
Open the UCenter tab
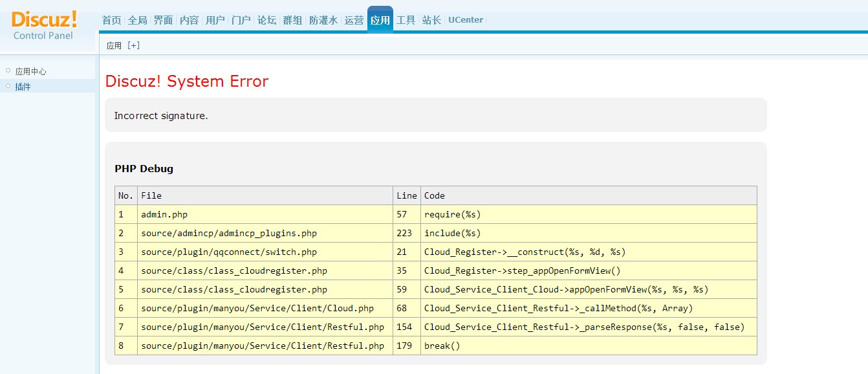466,20
